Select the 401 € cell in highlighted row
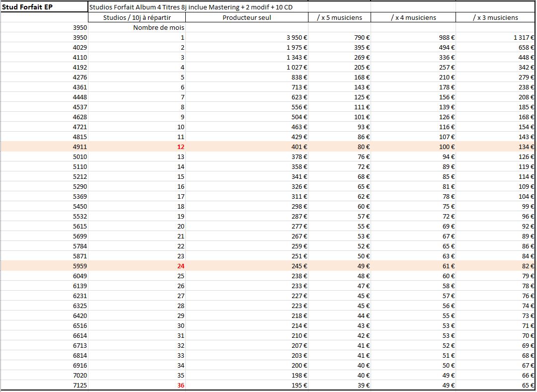Viewport: 537px width, 392px height. tap(299, 147)
